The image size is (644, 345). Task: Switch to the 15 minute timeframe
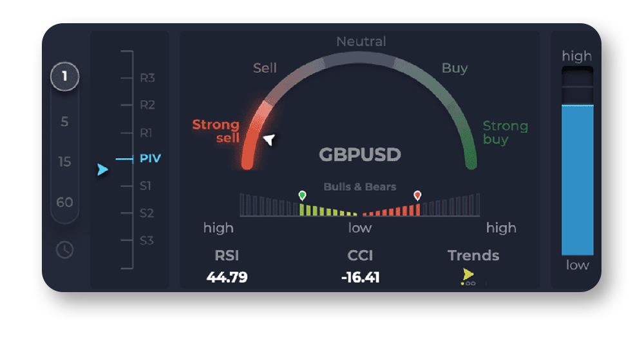pyautogui.click(x=64, y=161)
